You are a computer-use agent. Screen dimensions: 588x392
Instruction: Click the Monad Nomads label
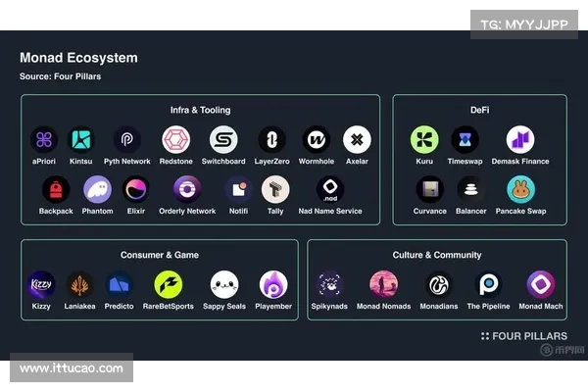[x=383, y=307]
